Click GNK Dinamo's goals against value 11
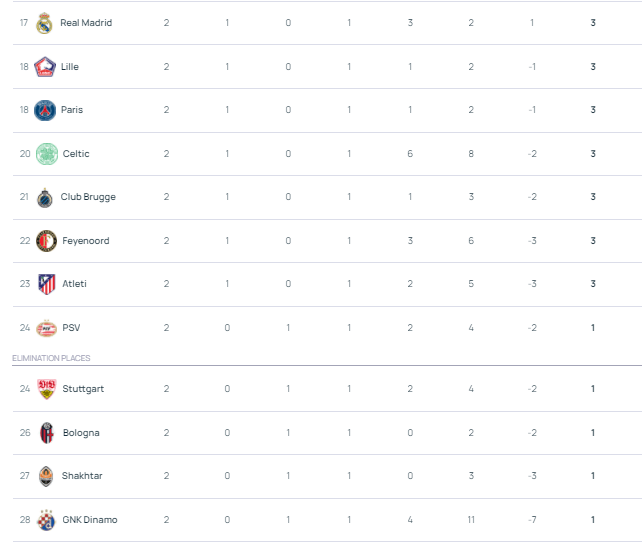 click(x=471, y=520)
